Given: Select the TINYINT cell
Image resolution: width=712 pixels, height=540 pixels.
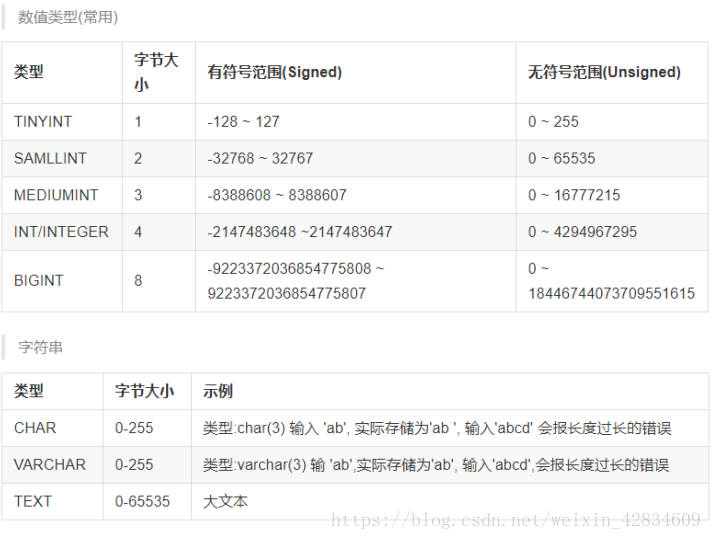Looking at the screenshot, I should click(62, 122).
